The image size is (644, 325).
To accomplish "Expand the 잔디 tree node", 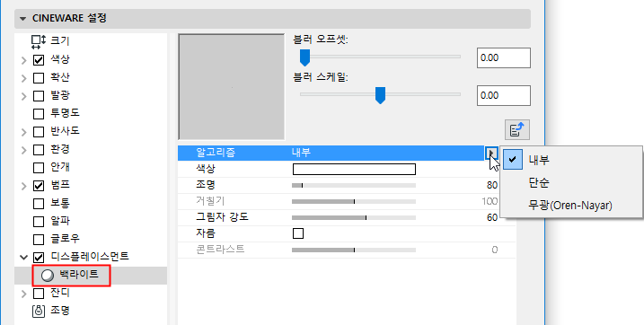I will (x=24, y=294).
